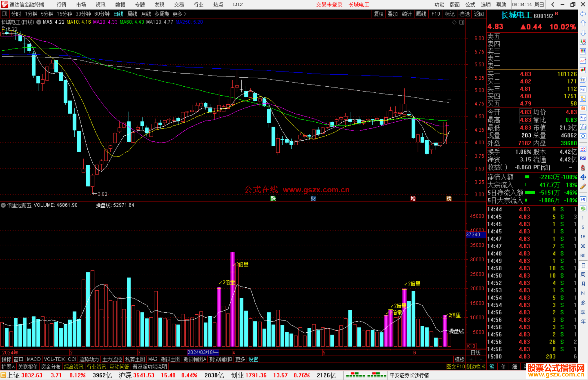Click the RSI indicator sidebar icon
The width and height of the screenshot is (588, 380).
[x=583, y=158]
